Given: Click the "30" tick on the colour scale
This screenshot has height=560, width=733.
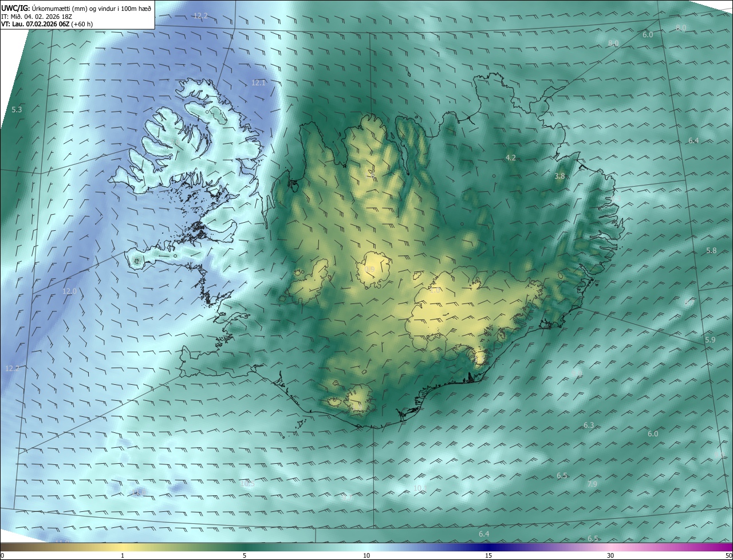Looking at the screenshot, I should 610,555.
